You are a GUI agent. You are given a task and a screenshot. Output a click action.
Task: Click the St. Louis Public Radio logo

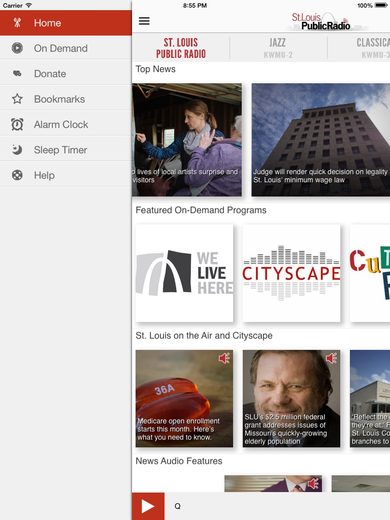point(321,22)
